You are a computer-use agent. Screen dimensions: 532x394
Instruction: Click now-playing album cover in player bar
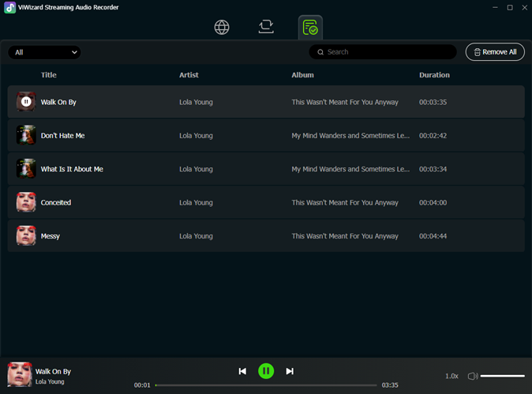point(20,374)
